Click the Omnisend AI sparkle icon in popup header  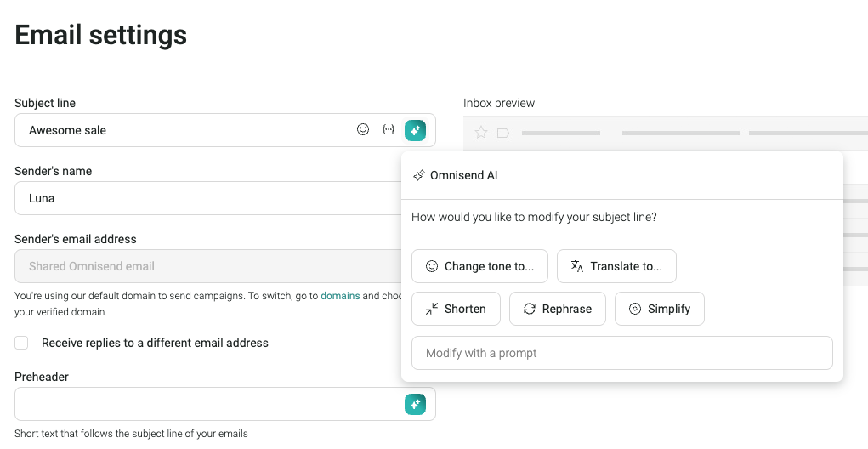419,175
